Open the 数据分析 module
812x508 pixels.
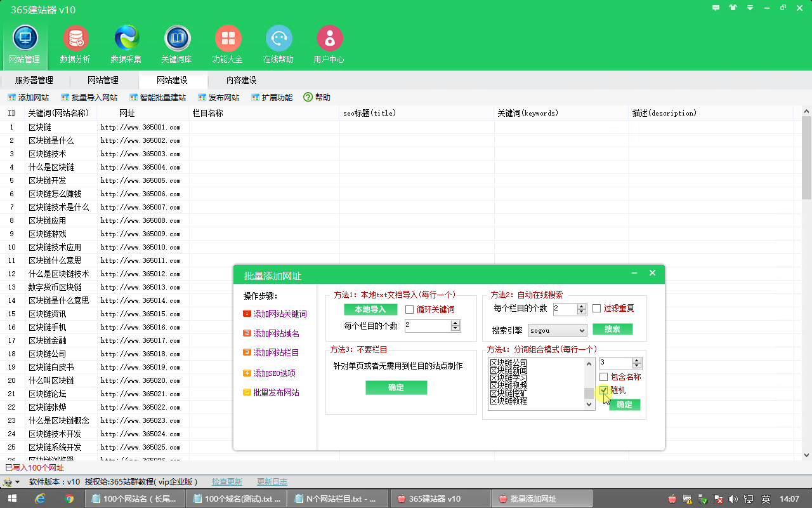tap(75, 44)
